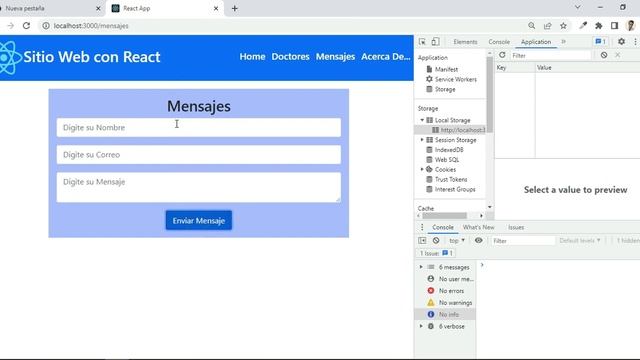
Task: Reload the page with the refresh button
Action: [27, 26]
